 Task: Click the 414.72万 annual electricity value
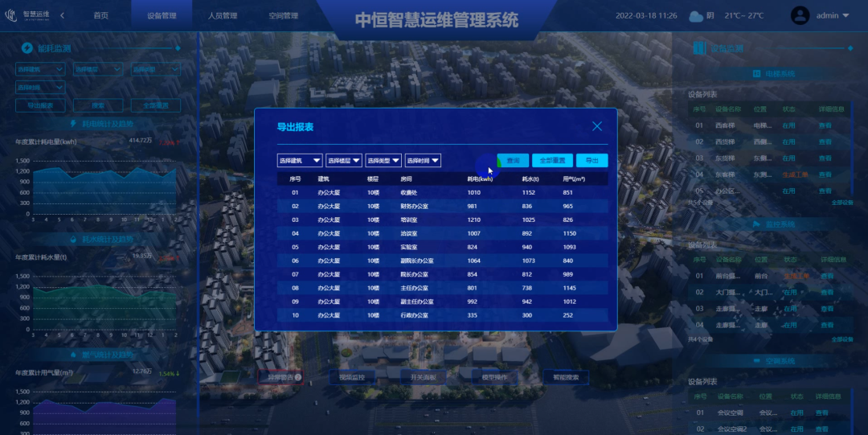(x=140, y=141)
